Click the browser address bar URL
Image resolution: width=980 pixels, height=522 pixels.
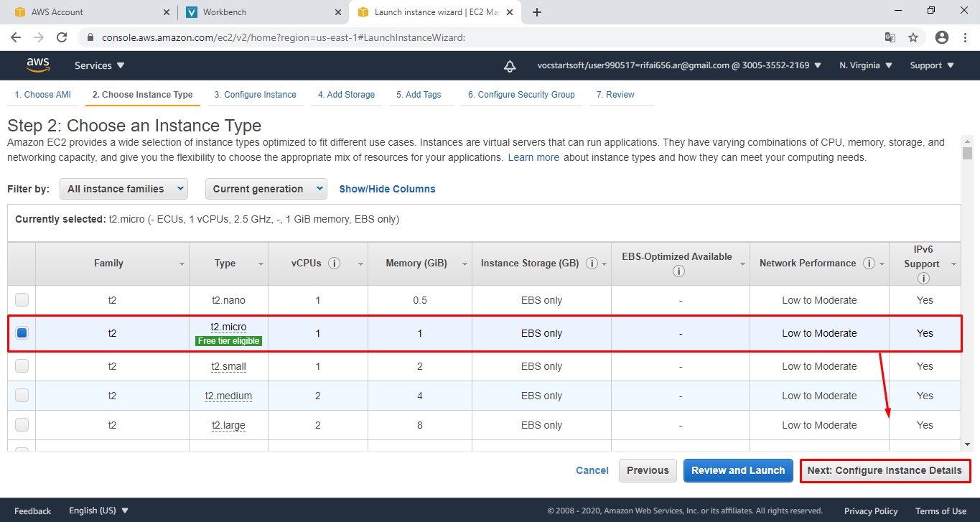(284, 37)
